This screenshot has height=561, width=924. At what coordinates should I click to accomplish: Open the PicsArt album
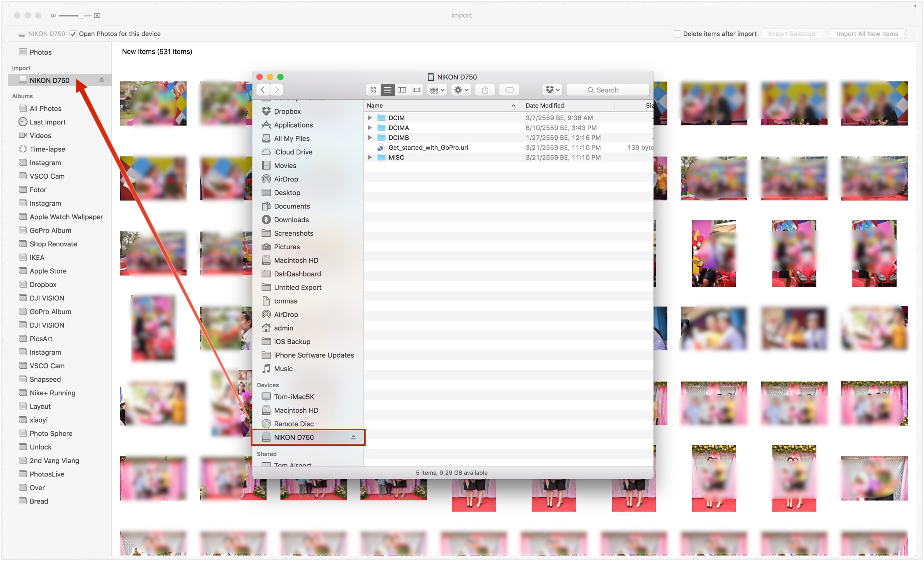point(41,339)
